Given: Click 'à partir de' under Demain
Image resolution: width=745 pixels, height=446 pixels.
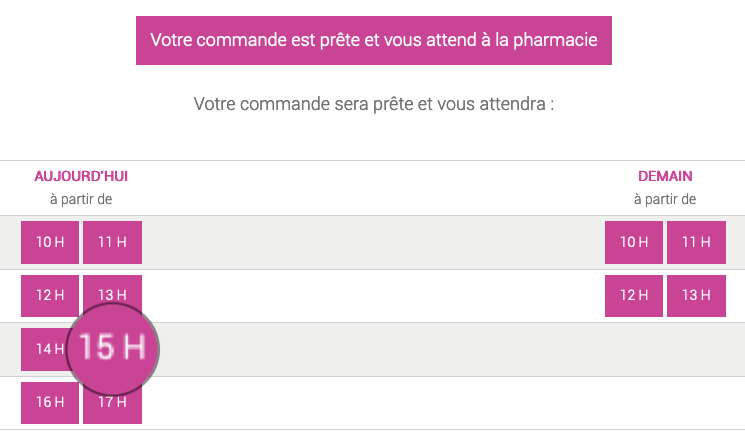Looking at the screenshot, I should tap(665, 199).
